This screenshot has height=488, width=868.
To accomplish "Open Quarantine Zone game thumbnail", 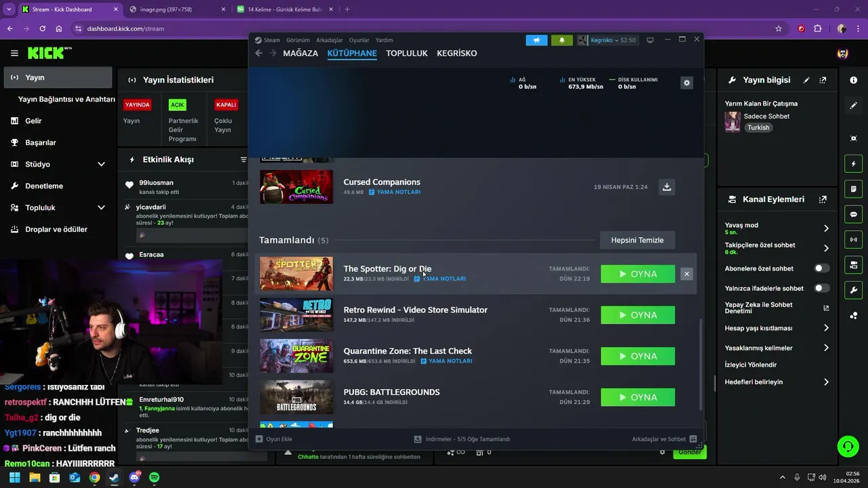I will coord(296,356).
